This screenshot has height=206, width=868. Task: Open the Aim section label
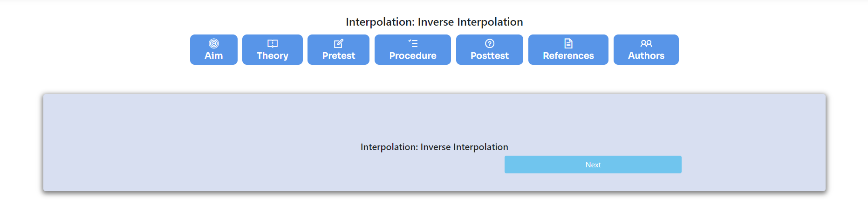click(214, 56)
